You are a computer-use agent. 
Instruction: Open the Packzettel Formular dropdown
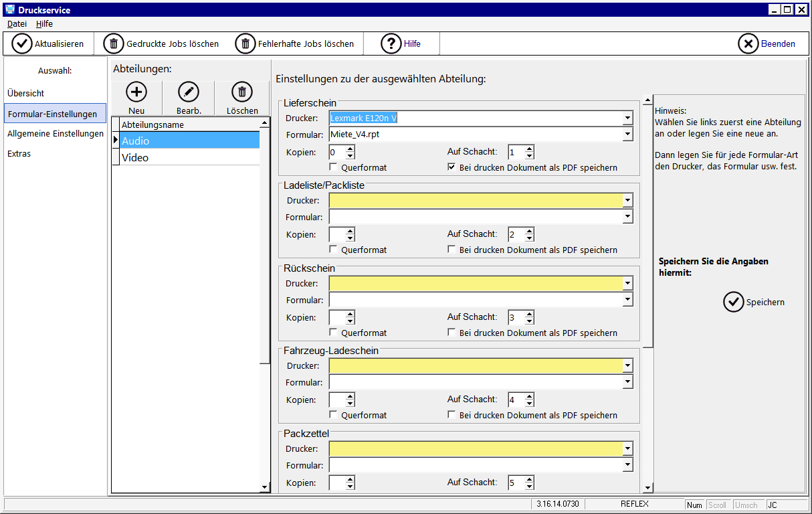627,465
